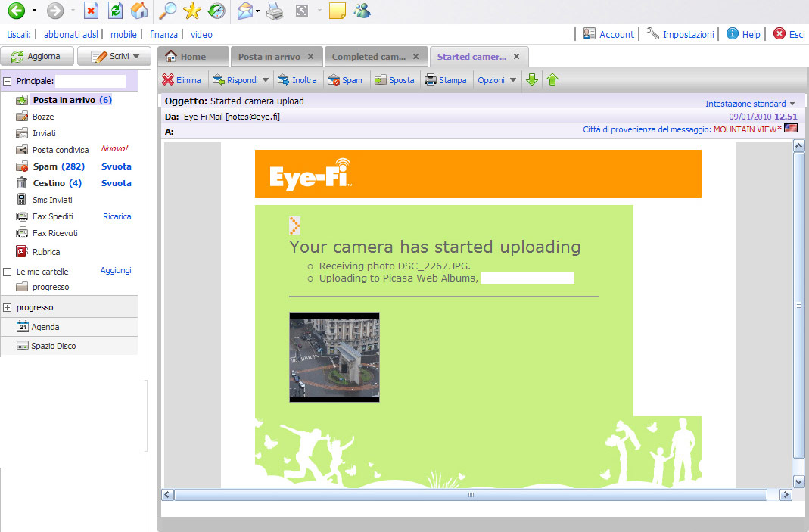Open the Scrivi dropdown arrow
The height and width of the screenshot is (532, 809).
click(x=136, y=56)
